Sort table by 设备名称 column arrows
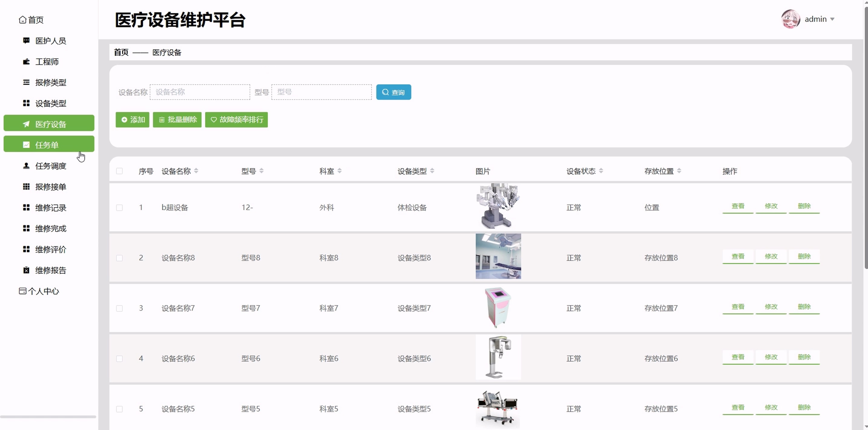The image size is (868, 430). tap(196, 171)
